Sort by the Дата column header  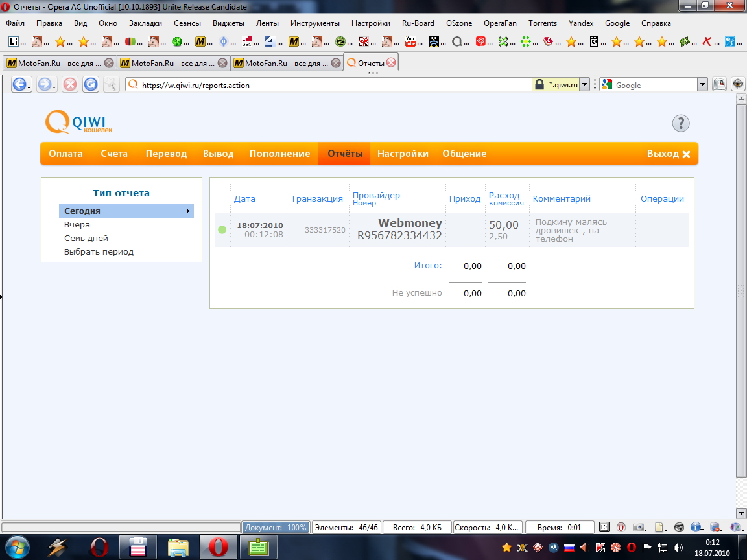point(244,198)
